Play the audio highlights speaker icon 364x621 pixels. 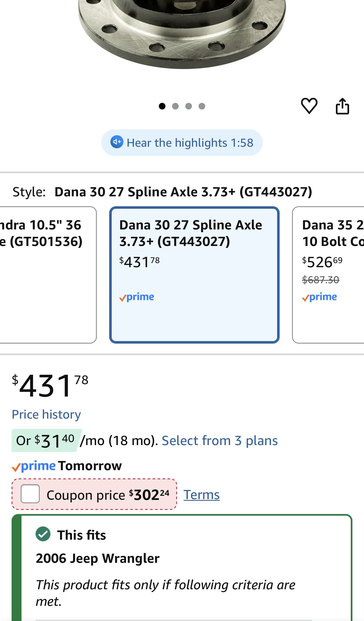117,142
